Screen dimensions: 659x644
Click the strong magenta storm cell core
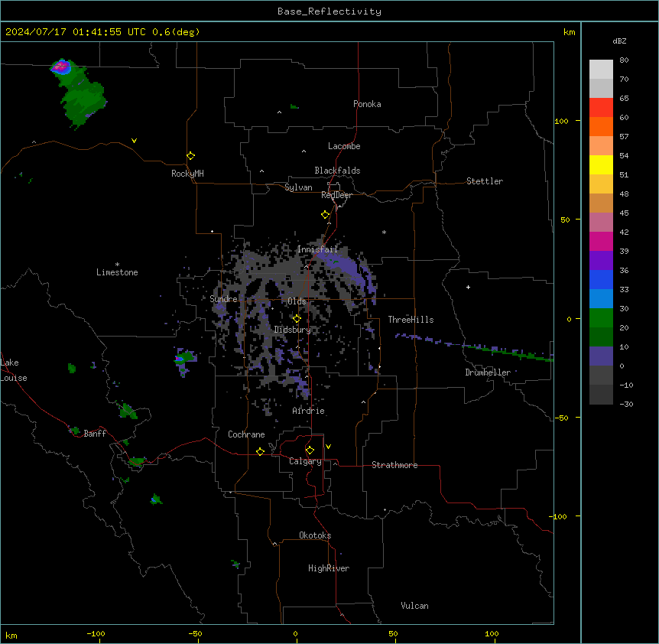coord(61,66)
